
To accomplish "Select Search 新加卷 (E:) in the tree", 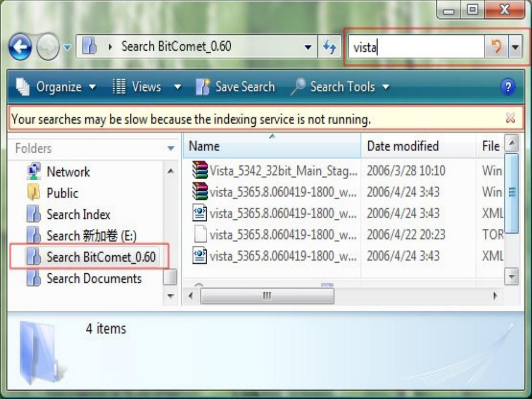I will (92, 236).
